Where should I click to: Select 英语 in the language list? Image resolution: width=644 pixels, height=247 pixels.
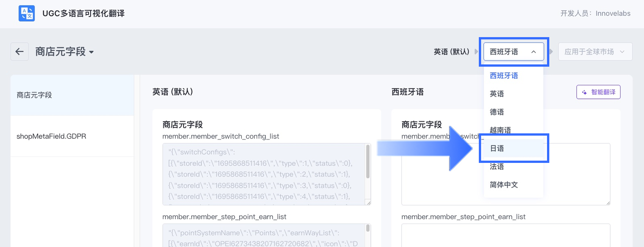click(513, 94)
